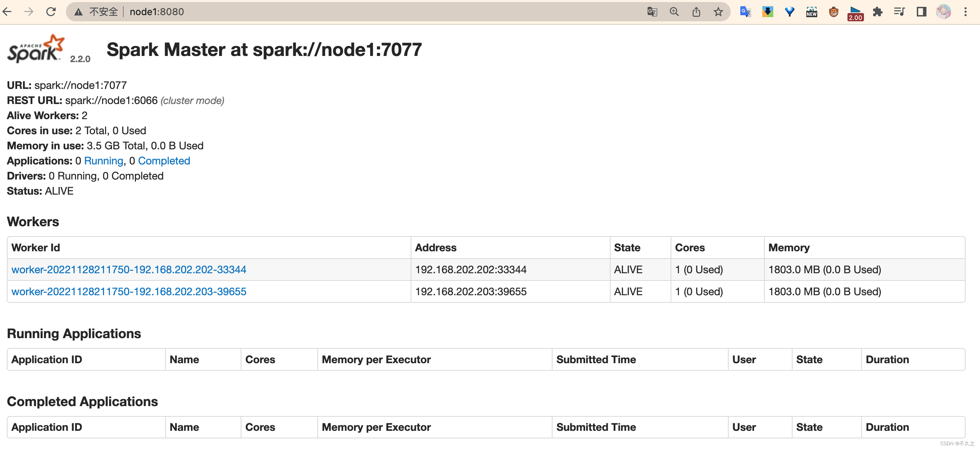Open Chrome three-dot menu
980x449 pixels.
pyautogui.click(x=965, y=12)
